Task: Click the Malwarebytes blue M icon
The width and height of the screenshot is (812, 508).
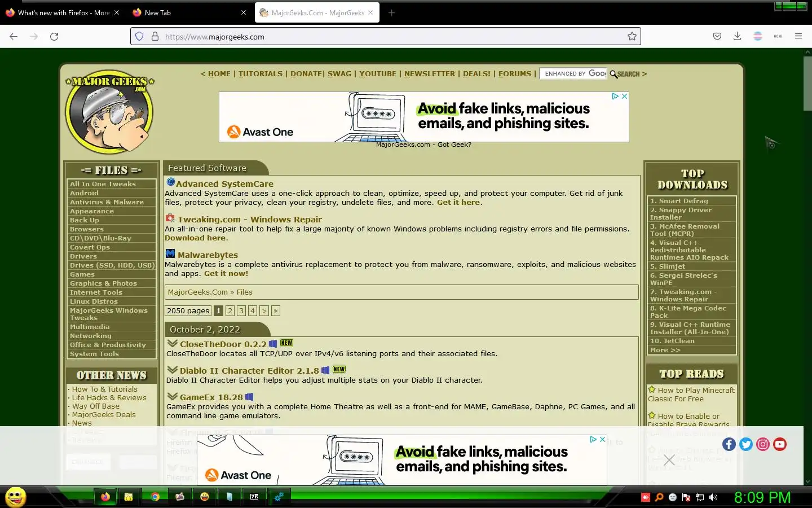Action: 170,254
